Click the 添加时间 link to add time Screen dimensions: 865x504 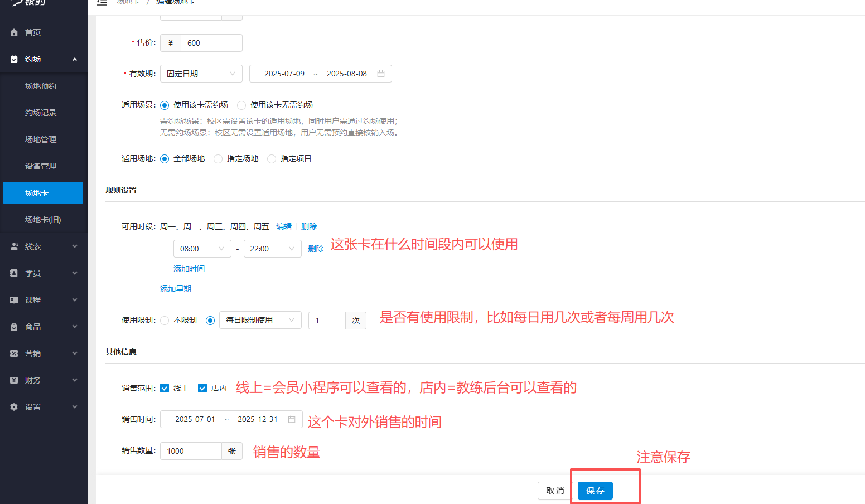pos(189,268)
